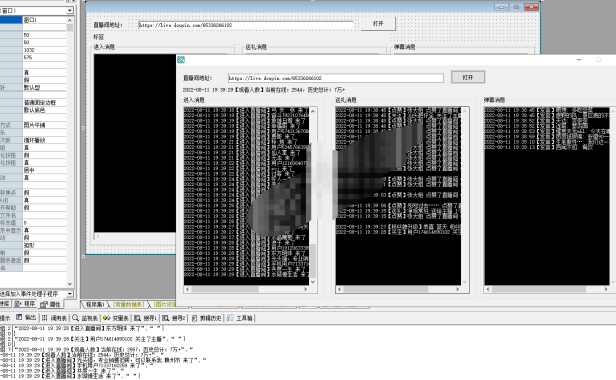Click scroll-down arrow in 进入消息 list, running window
The image size is (616, 380).
tap(313, 281)
